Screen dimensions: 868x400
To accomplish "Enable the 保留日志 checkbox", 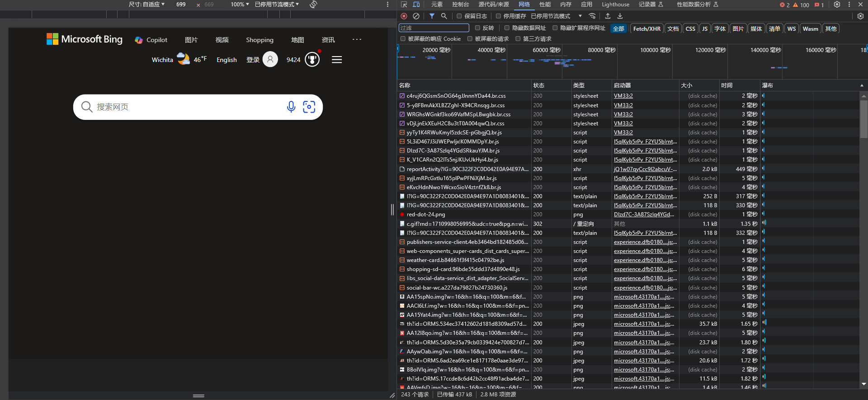I will click(x=459, y=16).
